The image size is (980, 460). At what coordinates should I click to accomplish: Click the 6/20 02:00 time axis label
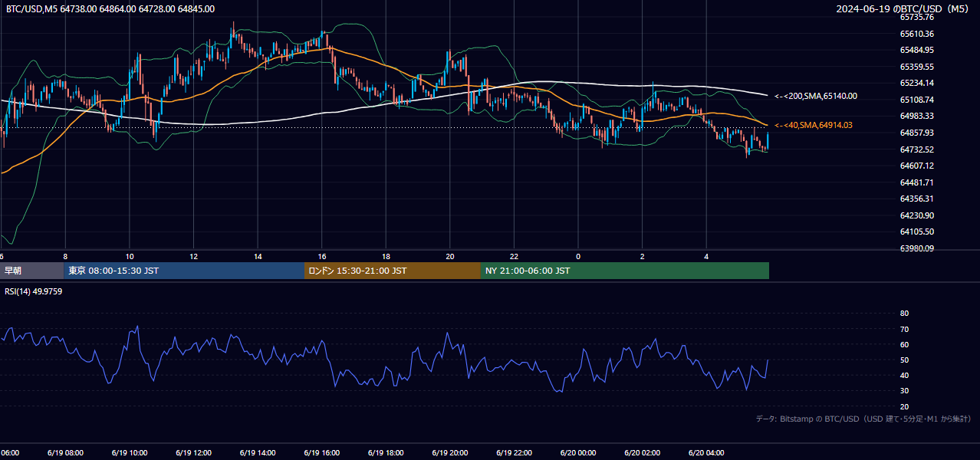(642, 452)
